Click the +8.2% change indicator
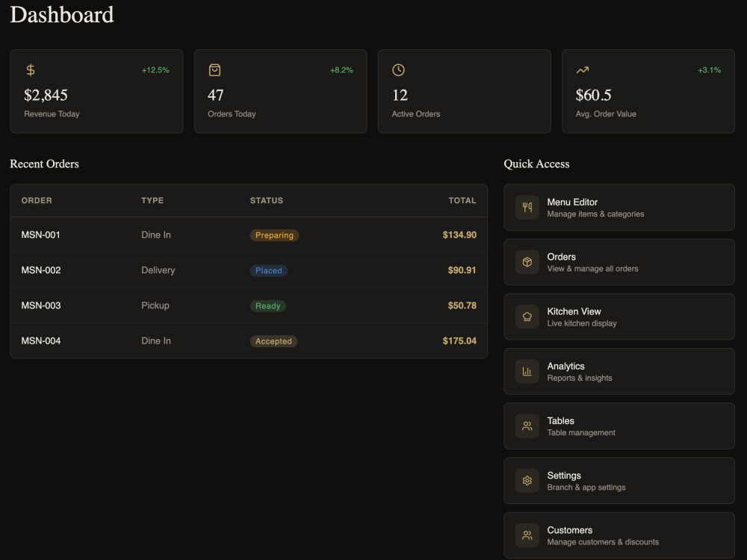747x560 pixels. 341,70
